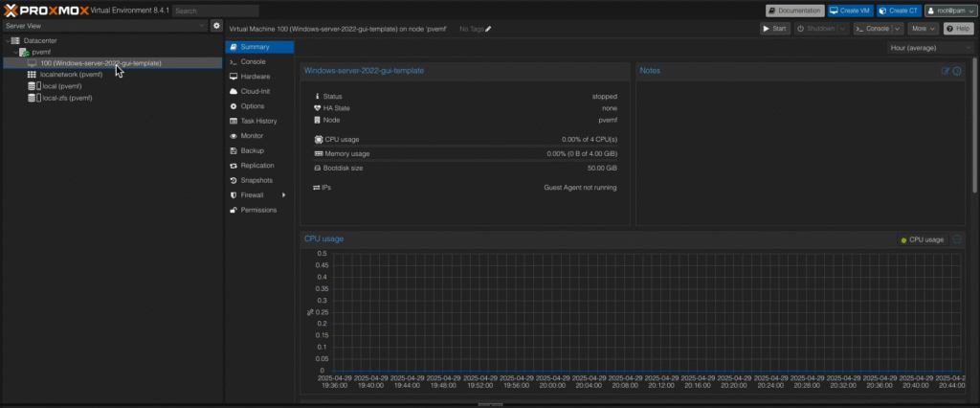Edit Notes using the pencil icon
The height and width of the screenshot is (408, 980).
pos(946,71)
